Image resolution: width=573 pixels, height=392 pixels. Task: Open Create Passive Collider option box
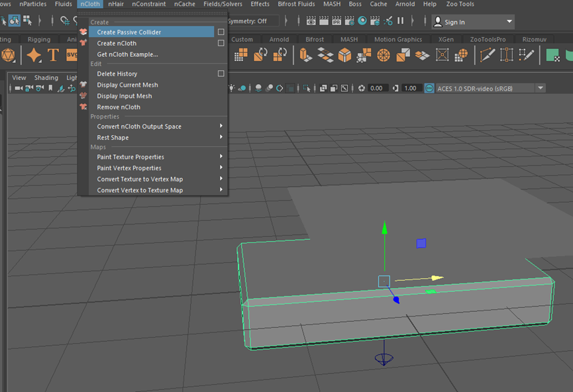coord(221,32)
